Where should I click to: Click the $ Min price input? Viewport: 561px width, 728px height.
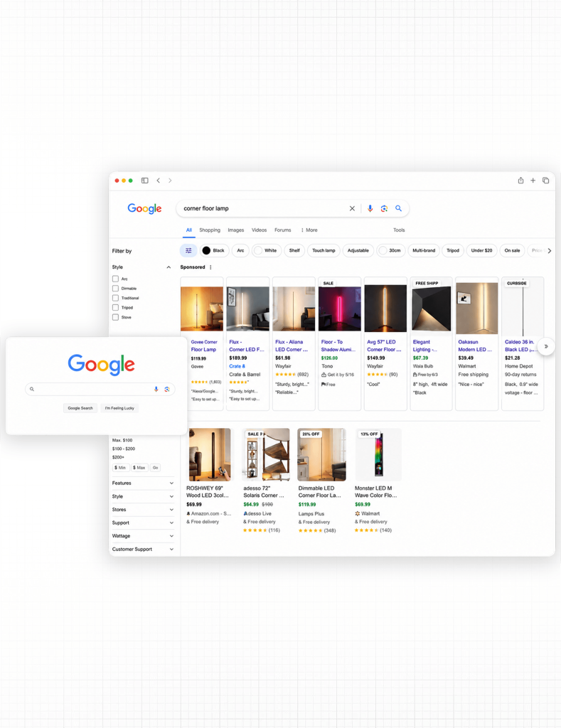tap(121, 468)
